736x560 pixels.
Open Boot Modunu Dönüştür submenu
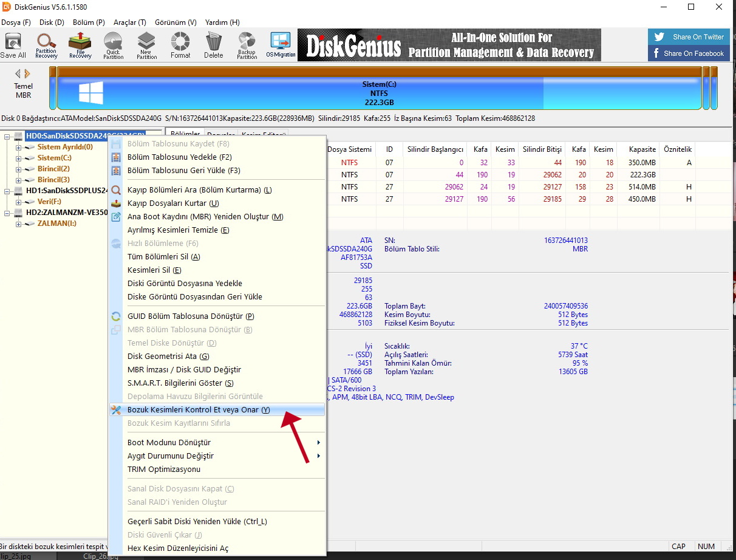(217, 443)
